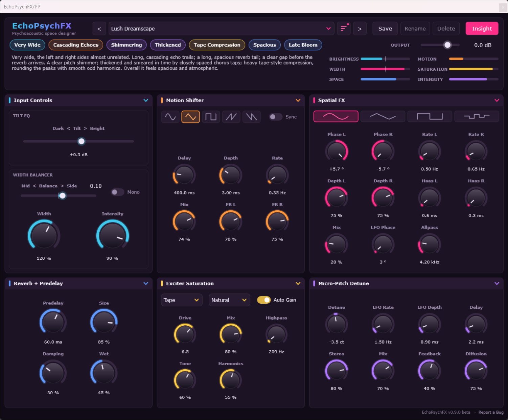Click the Exciter Drive knob
Image resolution: width=508 pixels, height=420 pixels.
coord(185,334)
